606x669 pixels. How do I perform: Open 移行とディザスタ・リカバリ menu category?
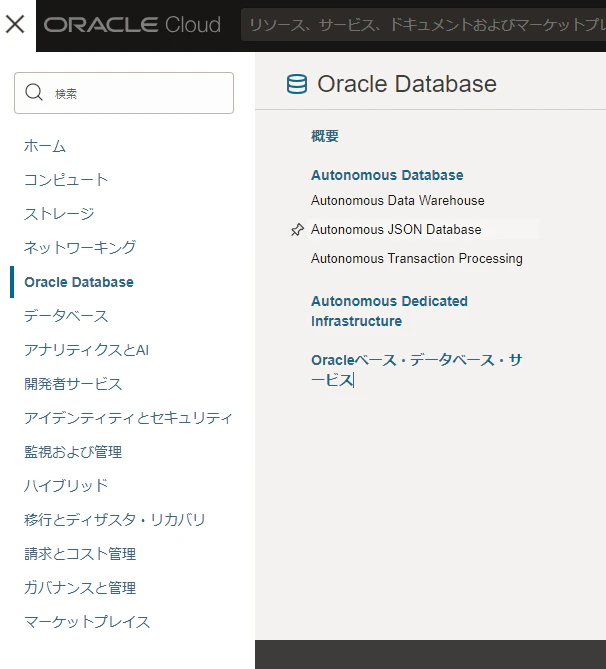point(115,520)
